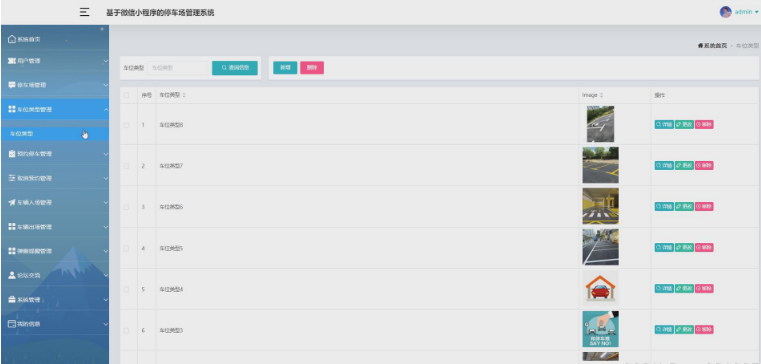This screenshot has height=364, width=761.
Task: Check the box for row 5 车位类型4
Action: point(126,289)
